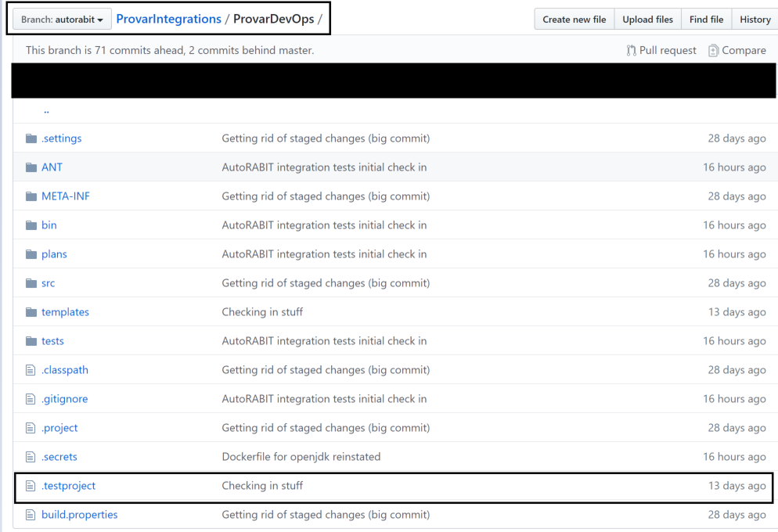Open the History view
This screenshot has width=778, height=532.
click(755, 20)
